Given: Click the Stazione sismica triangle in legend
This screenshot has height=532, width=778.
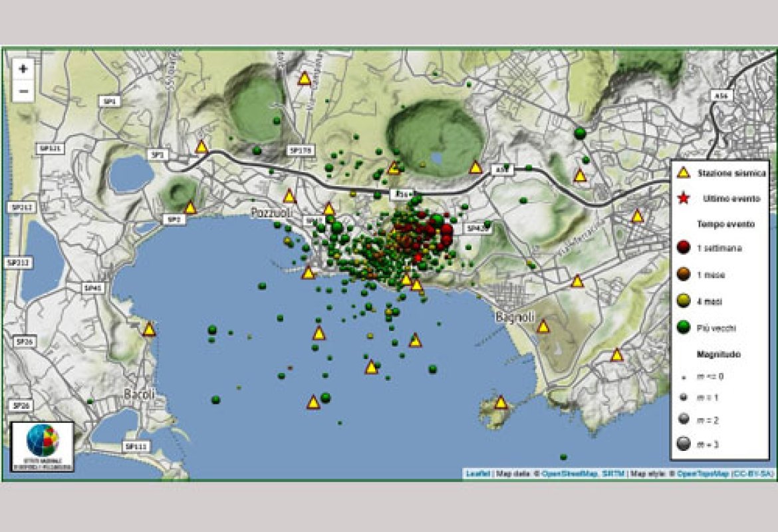Looking at the screenshot, I should (x=684, y=173).
